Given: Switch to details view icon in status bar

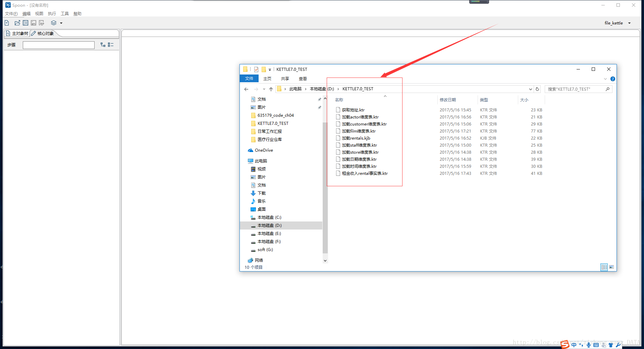Looking at the screenshot, I should (604, 267).
